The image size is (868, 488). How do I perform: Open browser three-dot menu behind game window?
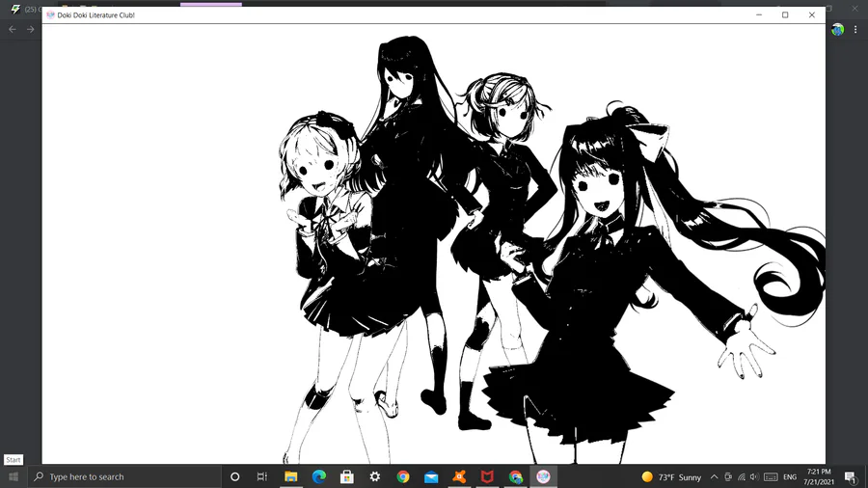coord(855,29)
